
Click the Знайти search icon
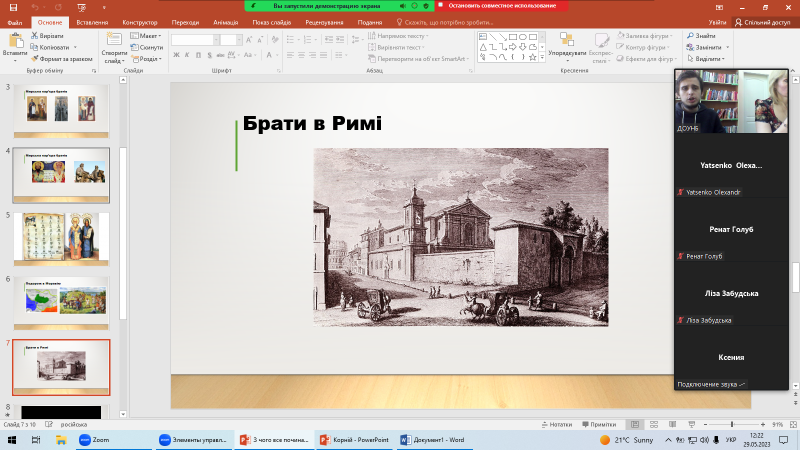701,36
